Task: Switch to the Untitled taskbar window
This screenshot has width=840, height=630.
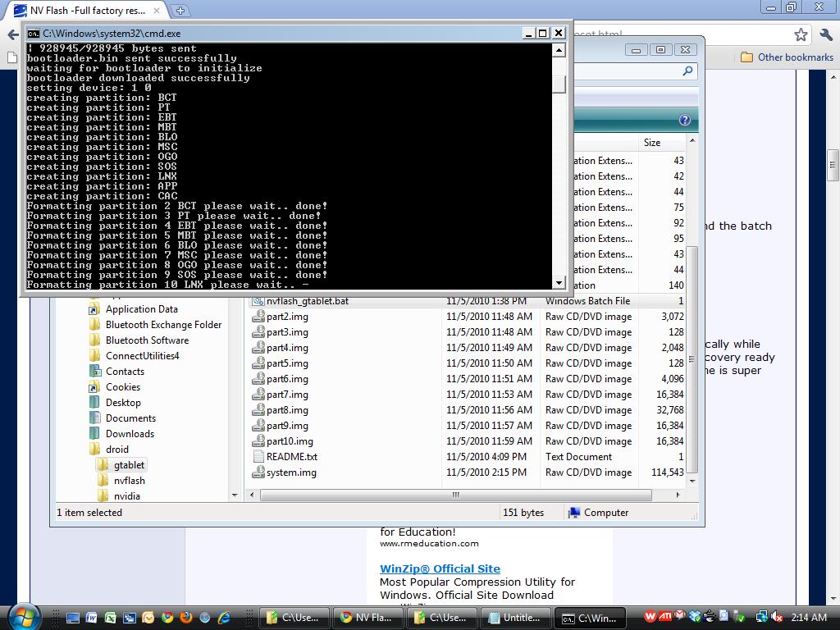Action: pyautogui.click(x=514, y=617)
